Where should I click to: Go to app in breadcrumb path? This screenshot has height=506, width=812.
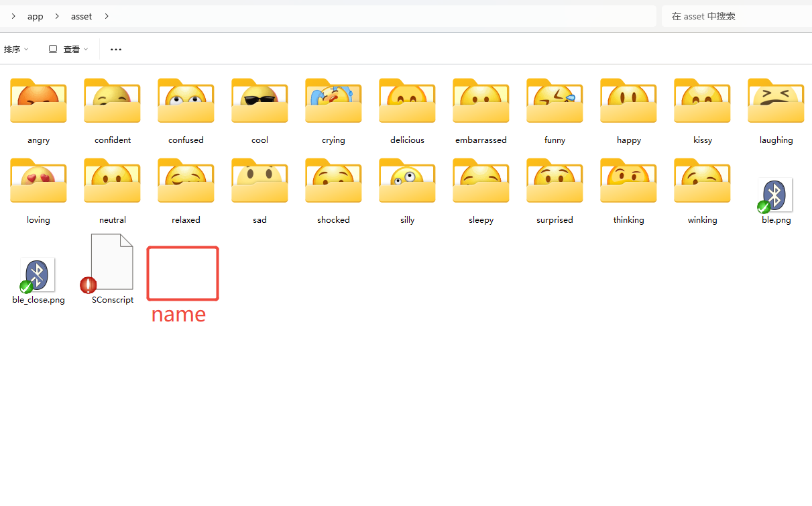click(x=36, y=16)
